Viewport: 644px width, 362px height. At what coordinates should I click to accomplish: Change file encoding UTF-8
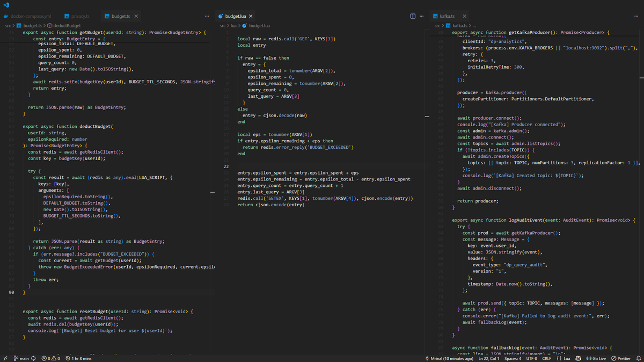[x=531, y=358]
